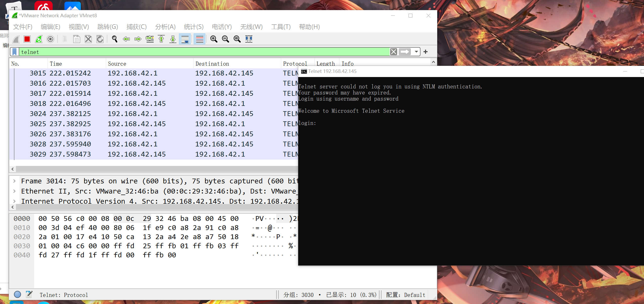Open the 分析(A) menu
644x304 pixels.
[x=165, y=27]
